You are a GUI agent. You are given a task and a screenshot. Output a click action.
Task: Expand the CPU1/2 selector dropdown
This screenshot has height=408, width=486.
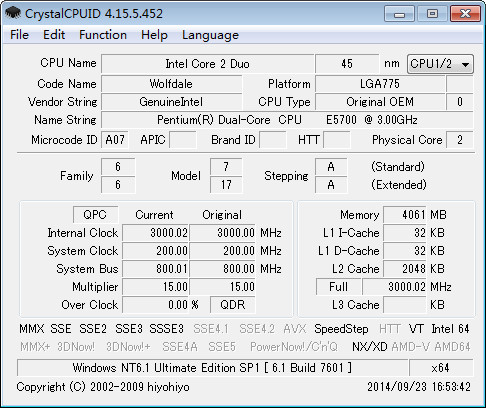[440, 64]
